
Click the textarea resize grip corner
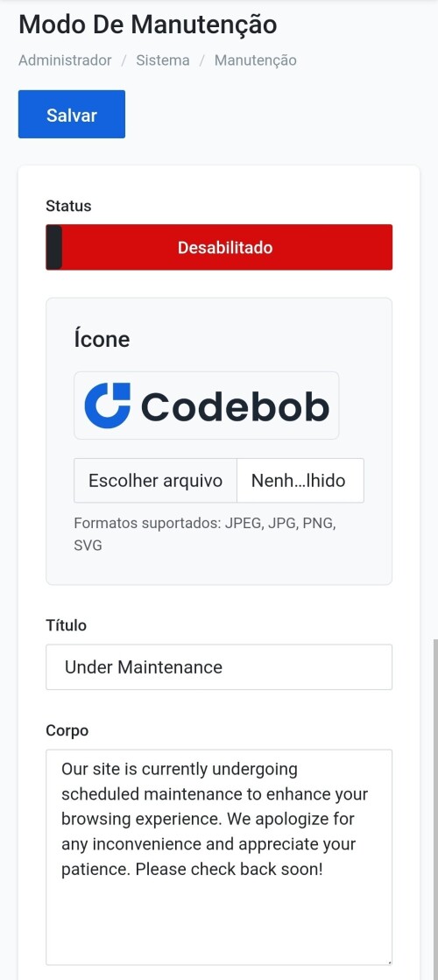[388, 961]
